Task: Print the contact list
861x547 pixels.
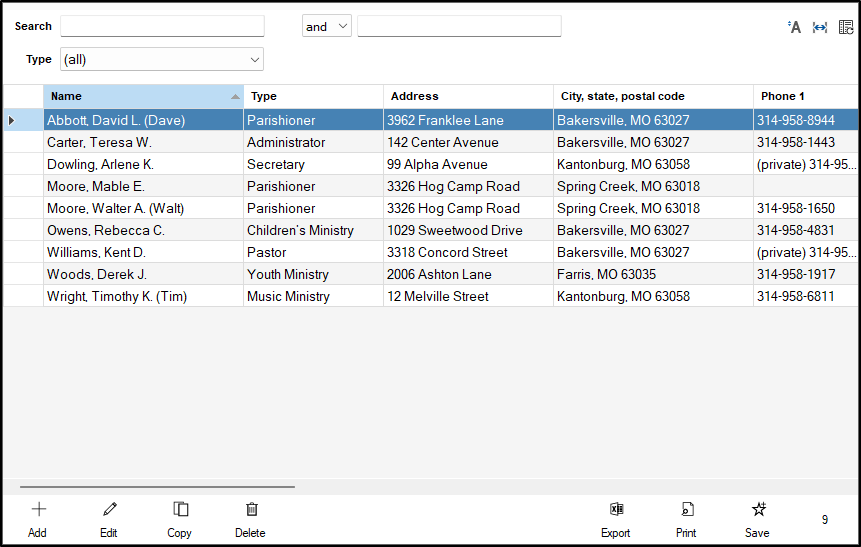Action: point(687,518)
